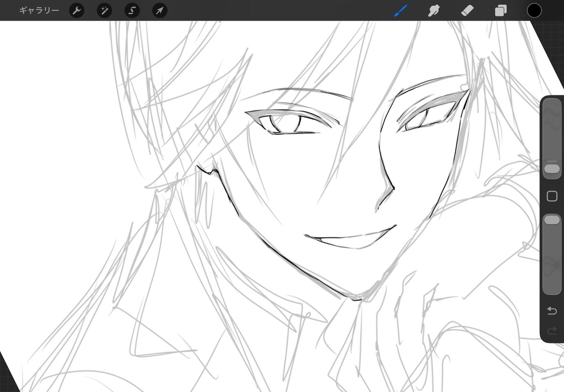Open the Actions wrench menu
The height and width of the screenshot is (392, 564).
[77, 10]
